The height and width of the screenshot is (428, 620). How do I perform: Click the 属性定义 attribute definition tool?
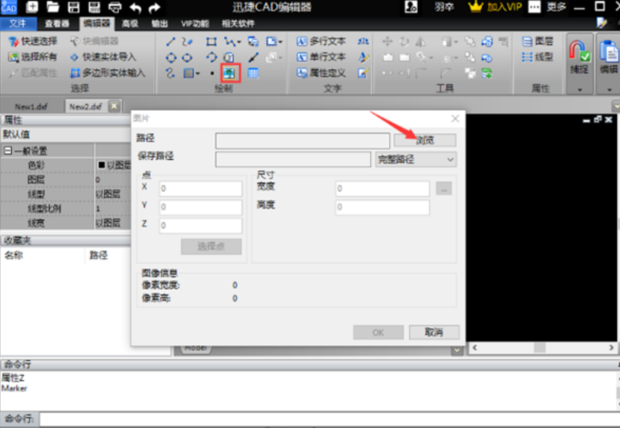pyautogui.click(x=321, y=73)
